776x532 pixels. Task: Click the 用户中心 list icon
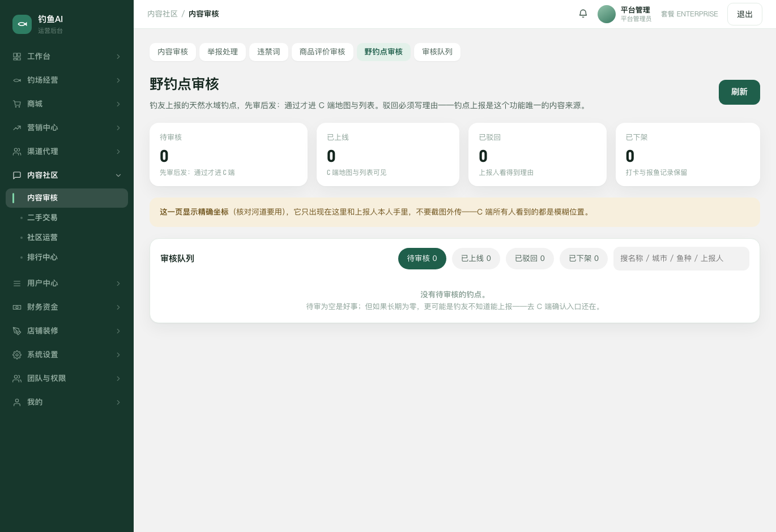click(17, 284)
